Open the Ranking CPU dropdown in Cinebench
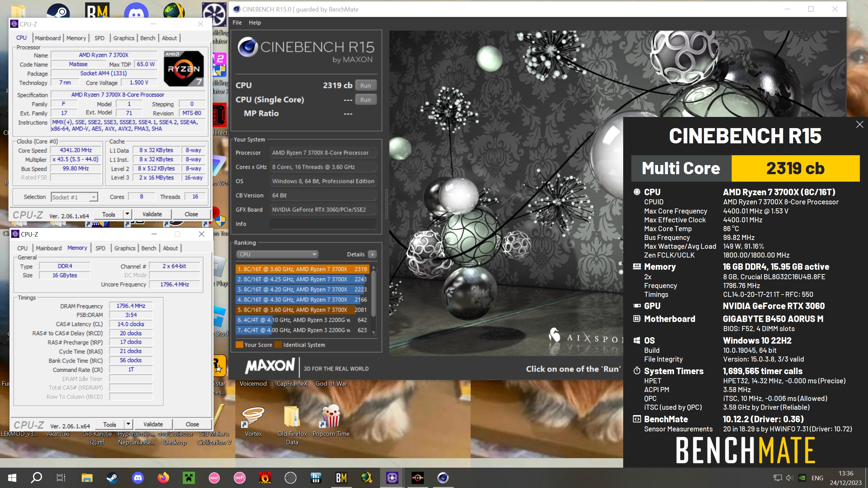This screenshot has width=868, height=488. [x=277, y=254]
